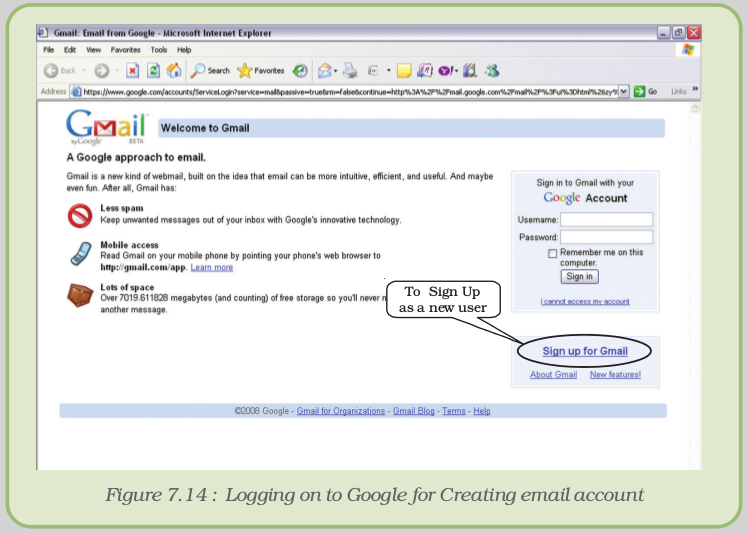
Task: Click the page icon in the address bar
Action: (x=76, y=91)
